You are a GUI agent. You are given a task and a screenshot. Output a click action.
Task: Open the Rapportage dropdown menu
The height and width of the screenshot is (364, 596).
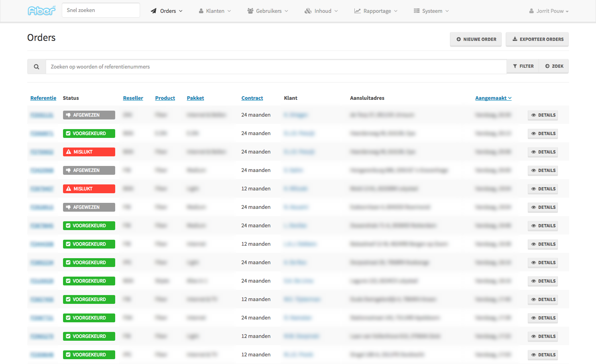[376, 11]
